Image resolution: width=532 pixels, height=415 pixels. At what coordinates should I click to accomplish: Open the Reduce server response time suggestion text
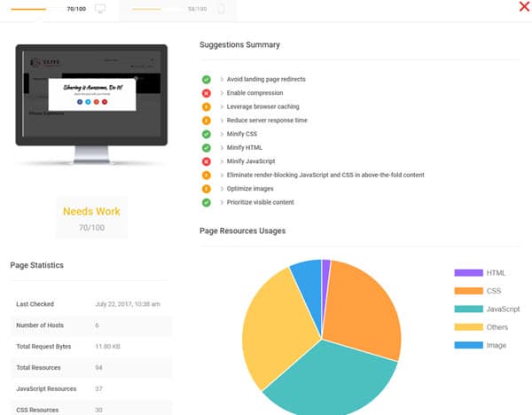tap(267, 121)
